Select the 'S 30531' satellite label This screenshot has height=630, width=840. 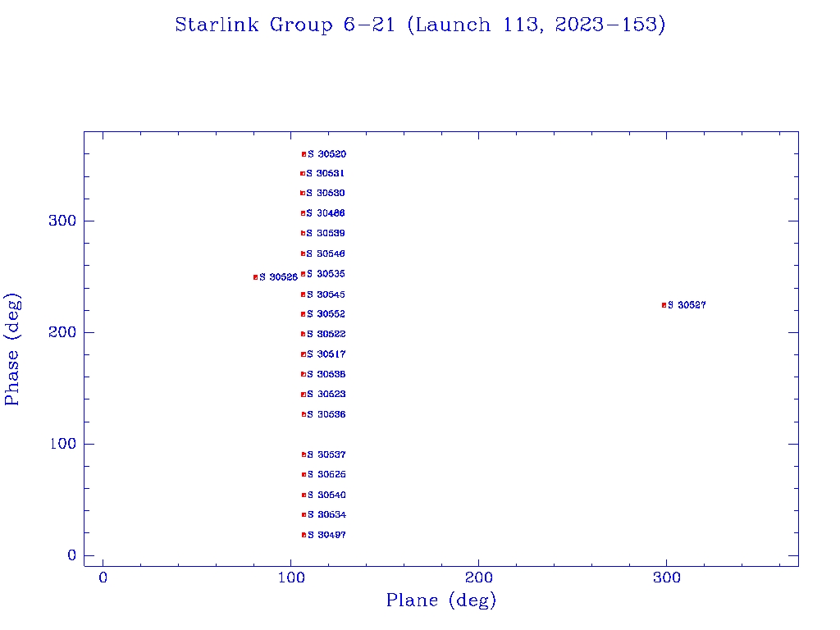coord(325,174)
